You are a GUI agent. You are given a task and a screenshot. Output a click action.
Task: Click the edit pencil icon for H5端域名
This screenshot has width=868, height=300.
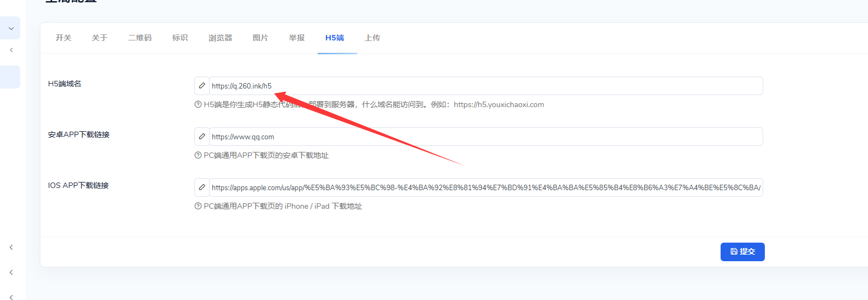[x=202, y=86]
